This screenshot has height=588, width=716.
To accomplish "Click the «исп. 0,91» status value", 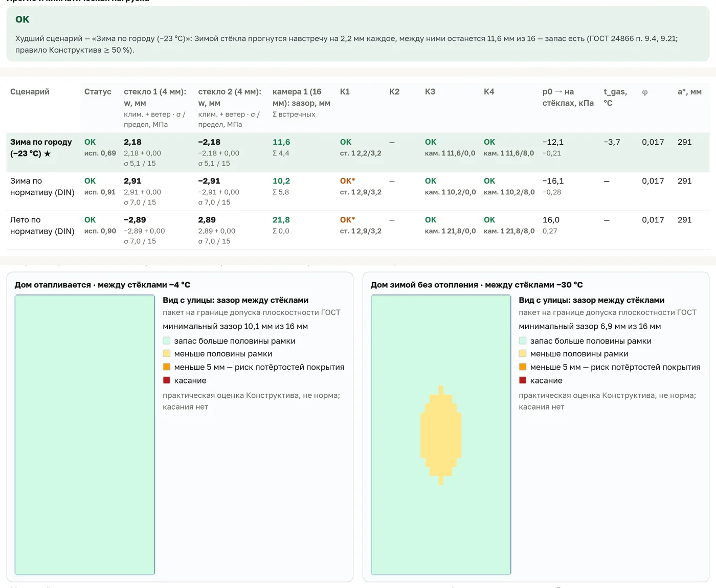I will [100, 192].
